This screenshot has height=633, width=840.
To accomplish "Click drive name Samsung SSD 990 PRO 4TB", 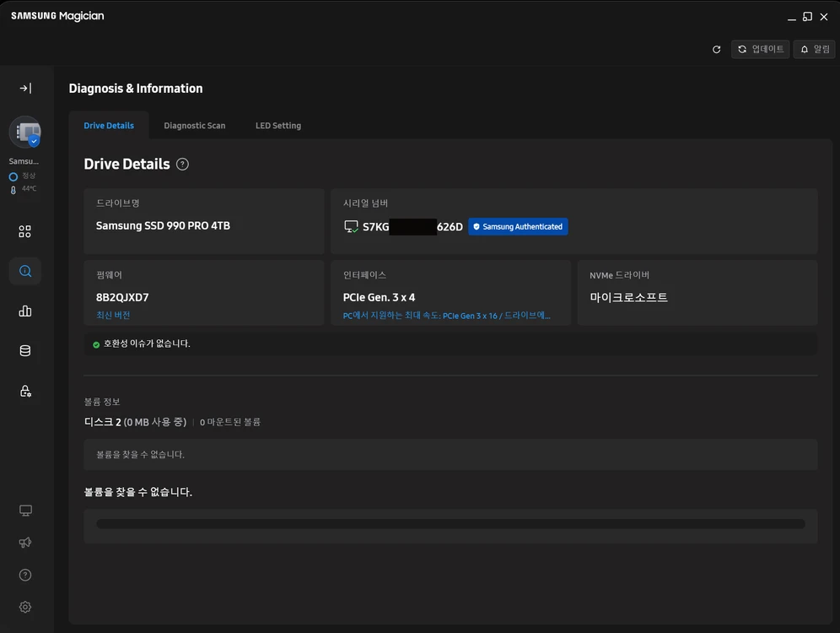I will (163, 225).
